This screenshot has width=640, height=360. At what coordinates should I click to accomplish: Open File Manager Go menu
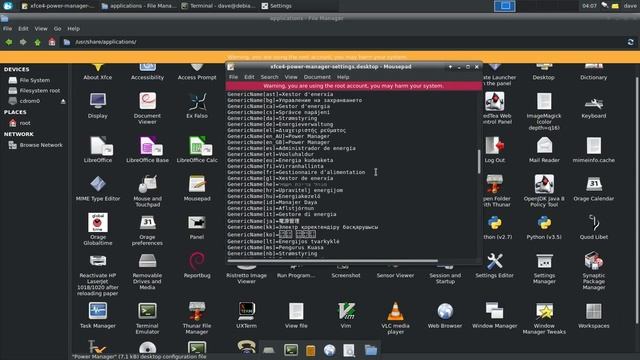click(57, 29)
